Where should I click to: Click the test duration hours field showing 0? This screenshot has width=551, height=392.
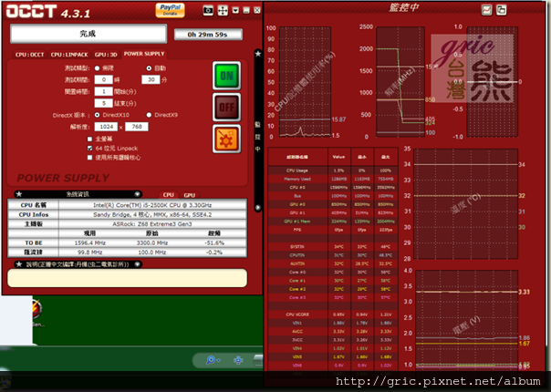pos(104,79)
